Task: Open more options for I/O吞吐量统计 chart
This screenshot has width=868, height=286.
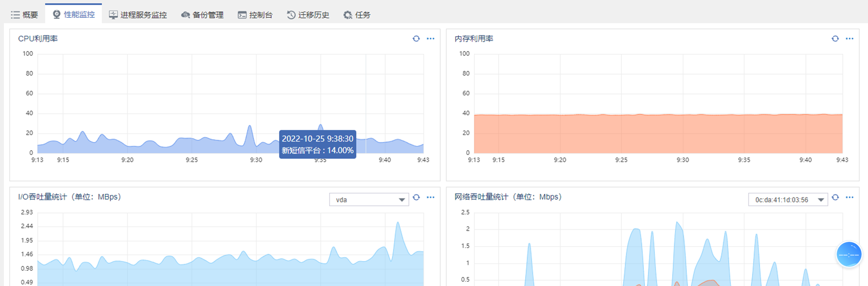Action: pos(431,197)
